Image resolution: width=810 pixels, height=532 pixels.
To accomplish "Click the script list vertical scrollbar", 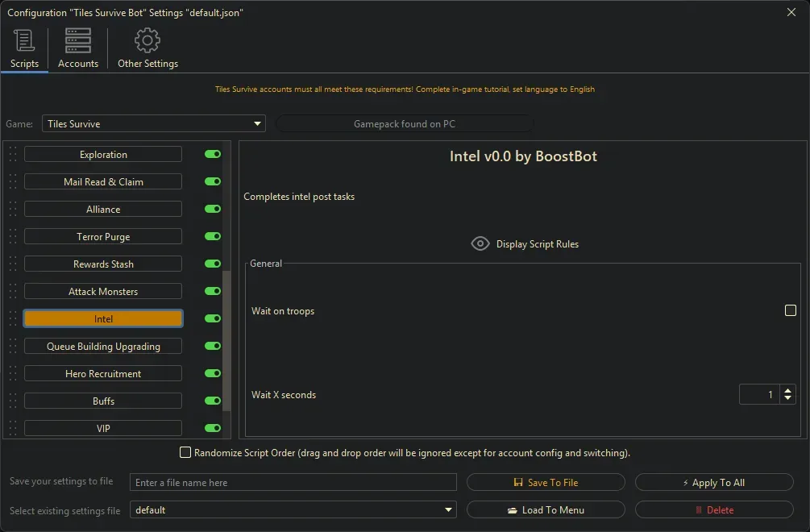I will pyautogui.click(x=226, y=339).
